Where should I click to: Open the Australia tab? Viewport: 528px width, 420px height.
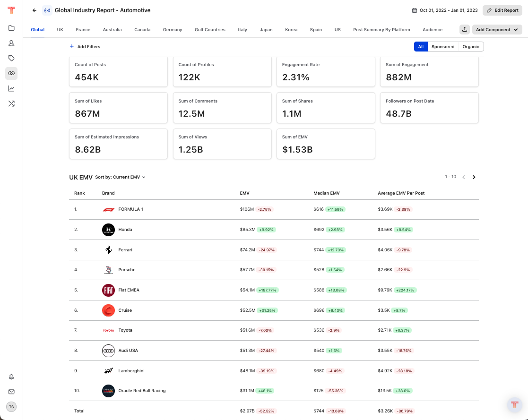tap(112, 30)
